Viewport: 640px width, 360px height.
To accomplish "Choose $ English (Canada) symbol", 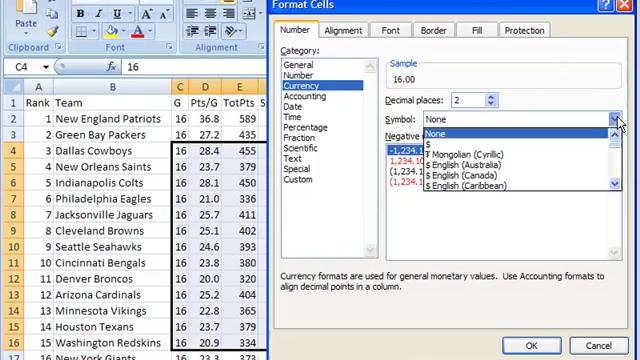I will coord(516,176).
